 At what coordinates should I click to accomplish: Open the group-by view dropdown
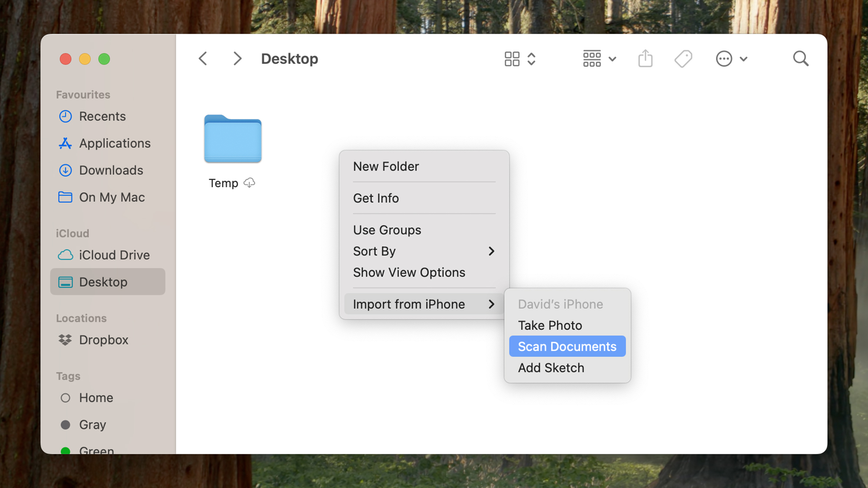599,59
